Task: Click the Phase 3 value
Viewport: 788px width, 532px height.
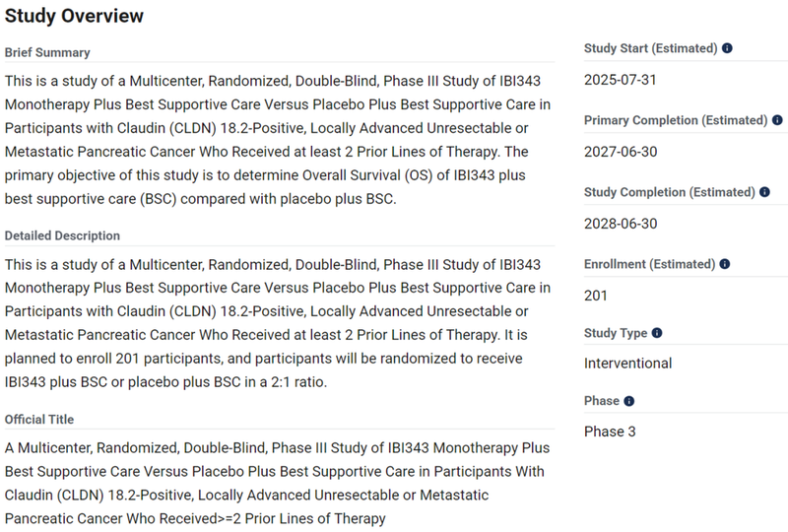Action: click(610, 432)
